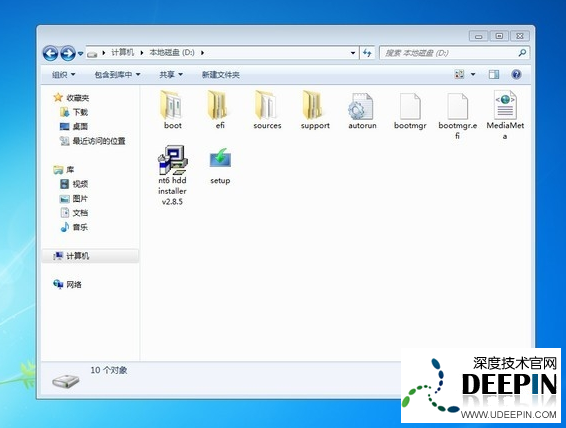Open the view options dropdown arrow
The image size is (566, 428).
coord(473,75)
